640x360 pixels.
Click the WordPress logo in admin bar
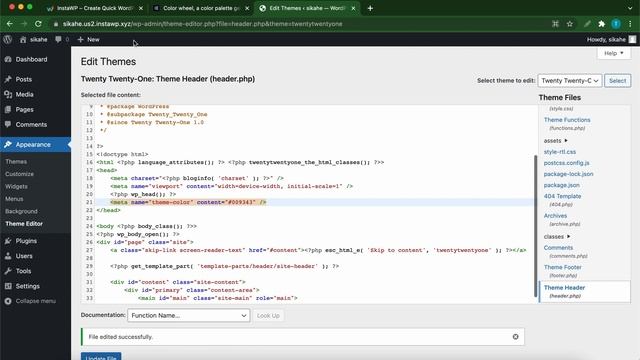pyautogui.click(x=7, y=40)
